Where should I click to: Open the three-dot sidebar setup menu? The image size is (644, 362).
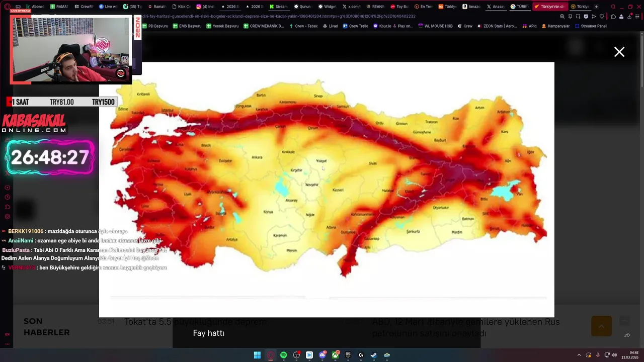coord(7,344)
